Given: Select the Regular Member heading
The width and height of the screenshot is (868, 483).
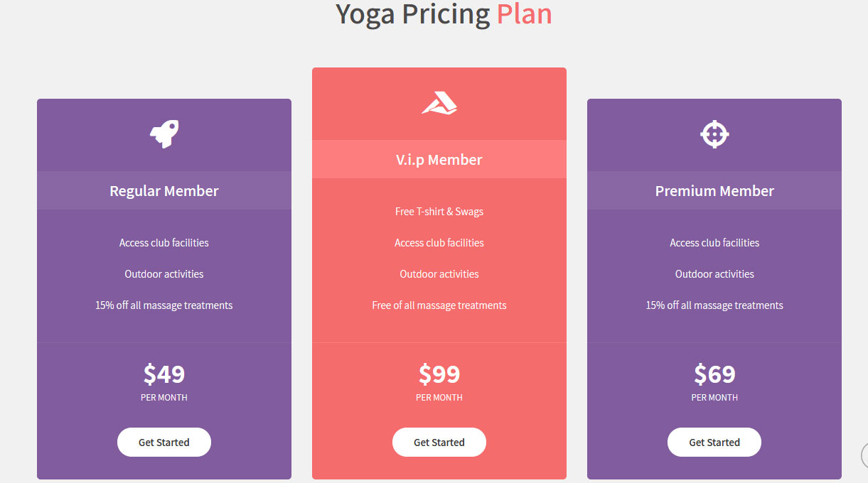Looking at the screenshot, I should pyautogui.click(x=164, y=191).
